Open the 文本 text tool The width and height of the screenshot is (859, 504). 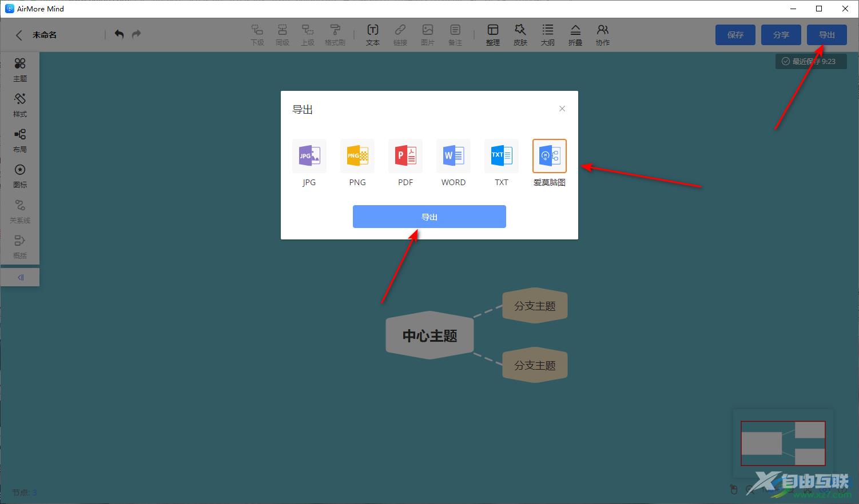(x=373, y=35)
